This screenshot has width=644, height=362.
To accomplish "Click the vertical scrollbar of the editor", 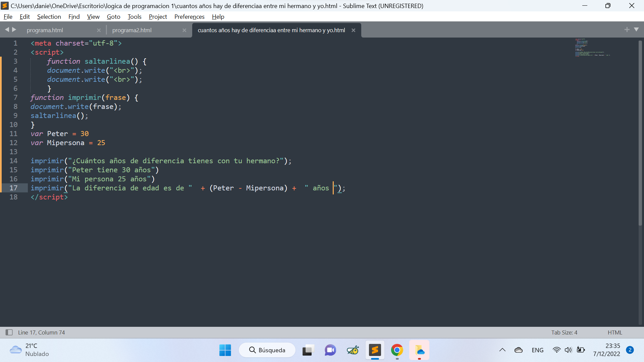I will point(640,134).
